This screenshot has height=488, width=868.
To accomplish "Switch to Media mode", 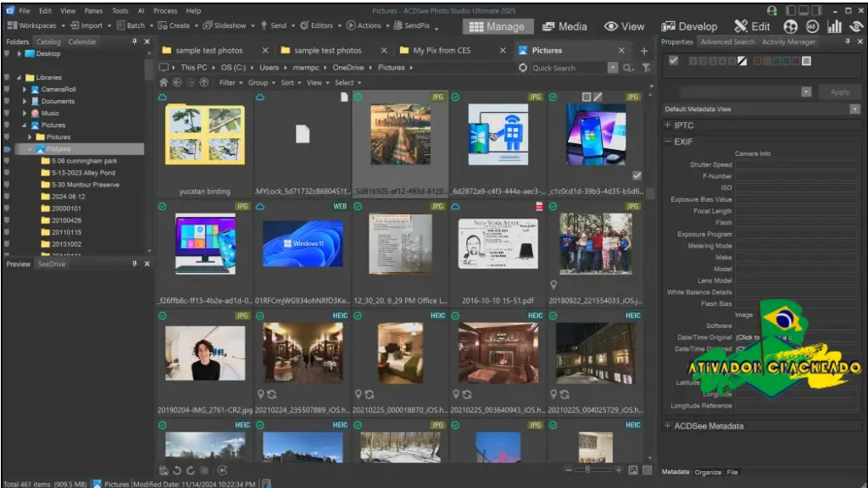I will tap(565, 26).
